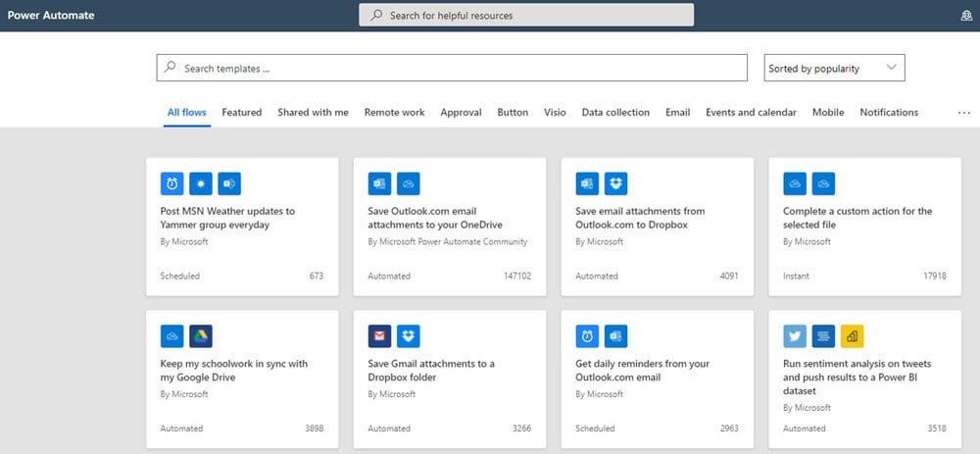Click Text Analytics icon on sentiment analysis card
The height and width of the screenshot is (454, 980).
823,336
